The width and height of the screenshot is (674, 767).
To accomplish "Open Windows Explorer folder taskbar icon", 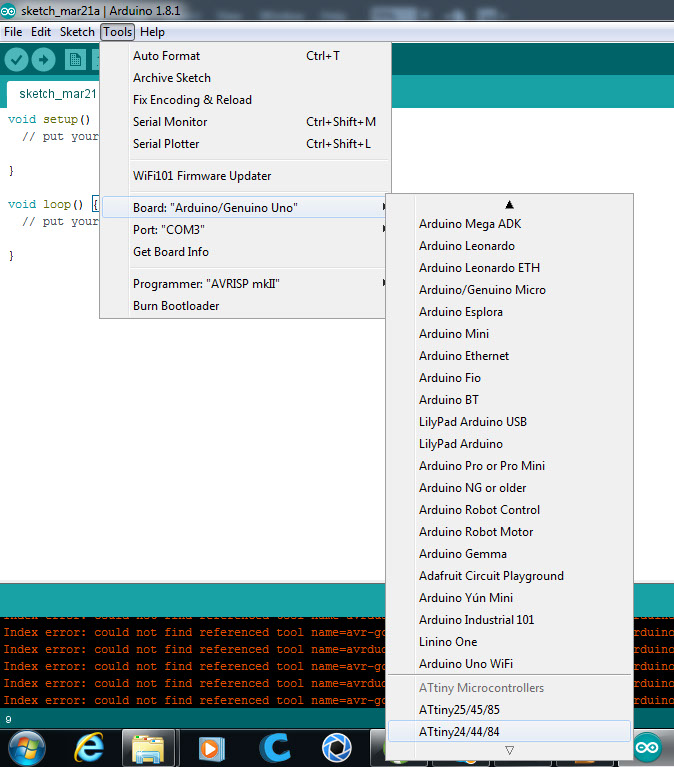I will point(148,748).
